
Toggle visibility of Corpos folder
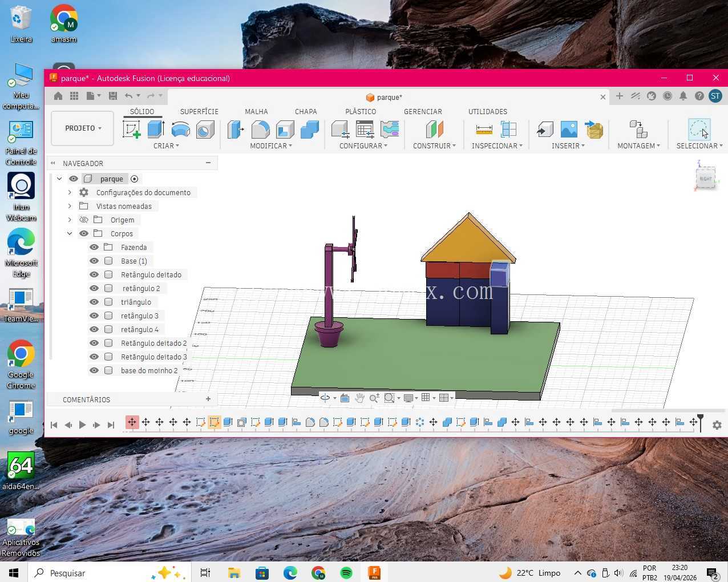coord(84,233)
